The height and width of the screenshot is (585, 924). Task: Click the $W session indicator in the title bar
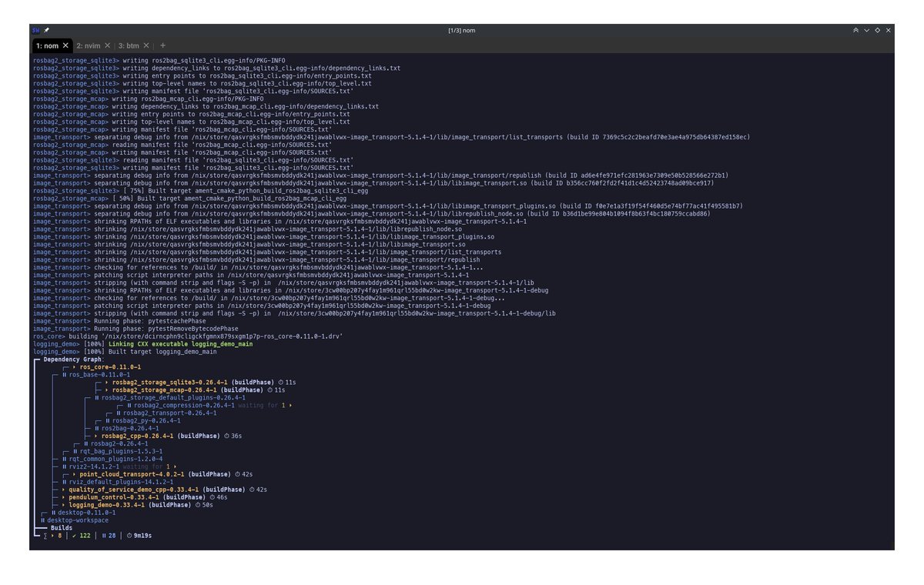tap(35, 30)
